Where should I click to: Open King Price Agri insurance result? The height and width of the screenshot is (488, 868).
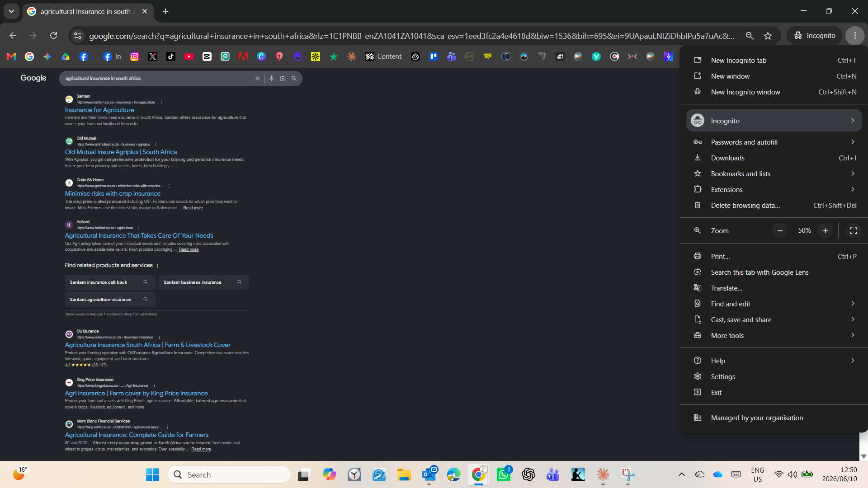(x=136, y=394)
